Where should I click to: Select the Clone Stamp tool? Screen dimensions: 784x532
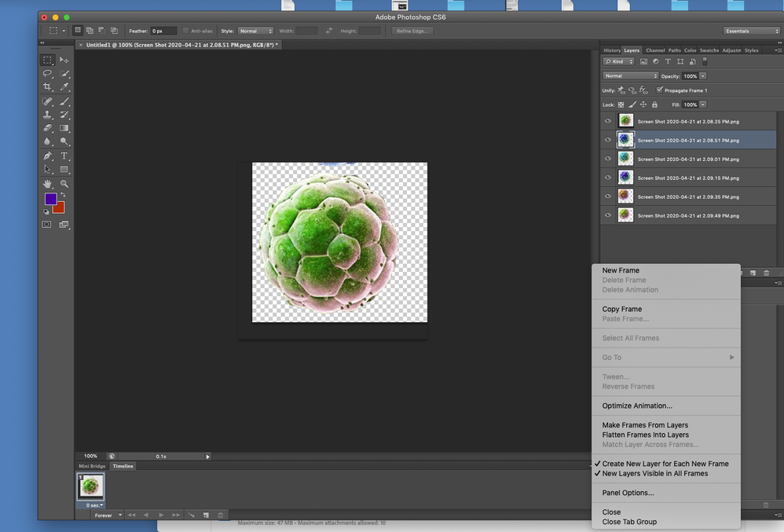47,115
